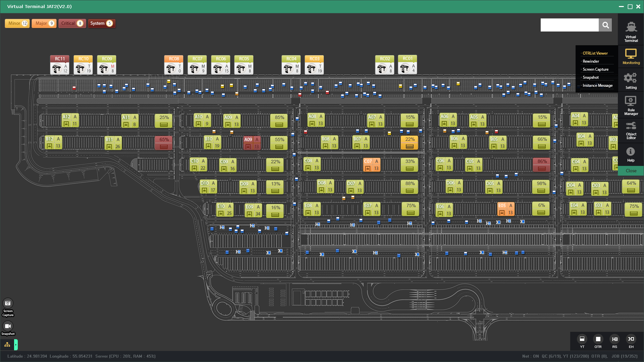644x362 pixels.
Task: Click the Help info icon
Action: (x=631, y=155)
